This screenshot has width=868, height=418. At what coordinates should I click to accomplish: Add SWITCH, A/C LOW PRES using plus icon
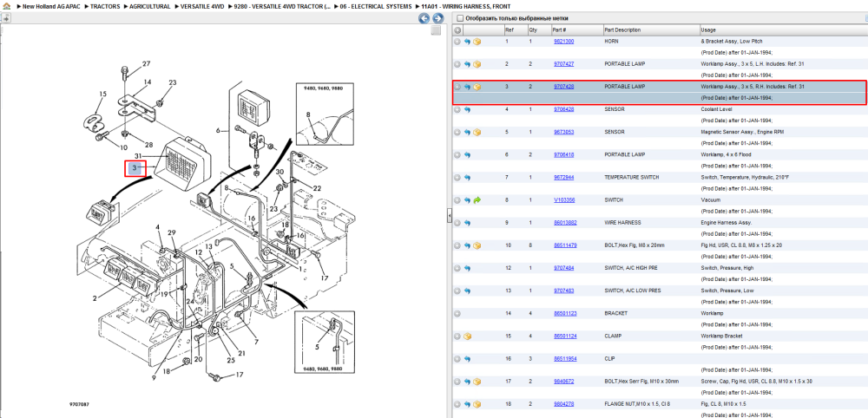click(457, 291)
